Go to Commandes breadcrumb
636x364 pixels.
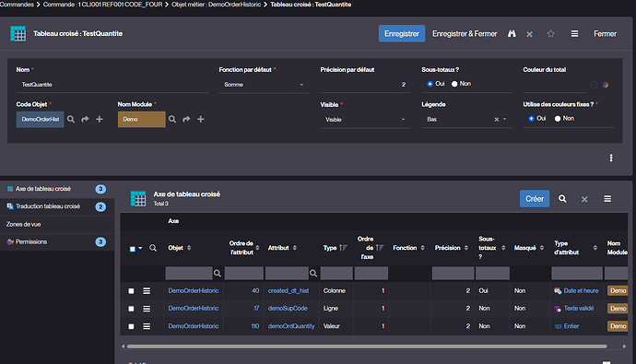pyautogui.click(x=17, y=5)
